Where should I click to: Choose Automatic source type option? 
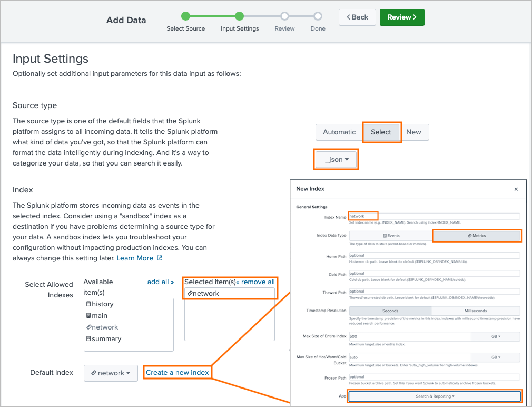tap(339, 132)
